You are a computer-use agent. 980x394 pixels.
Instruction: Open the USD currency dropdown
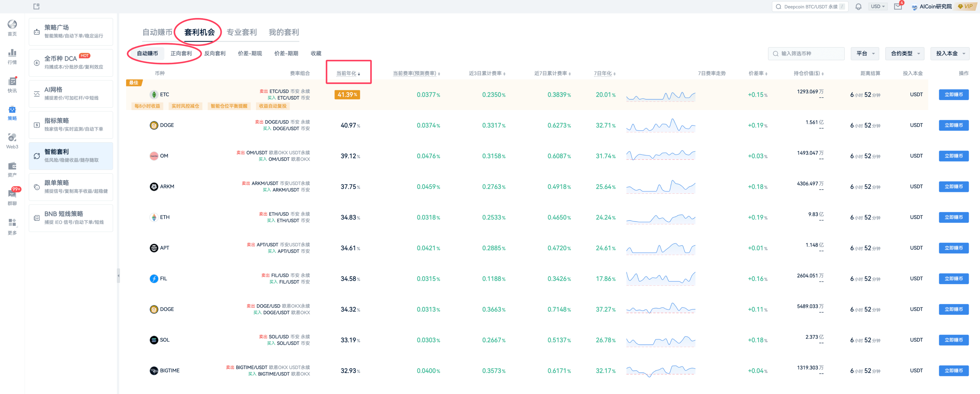[878, 6]
